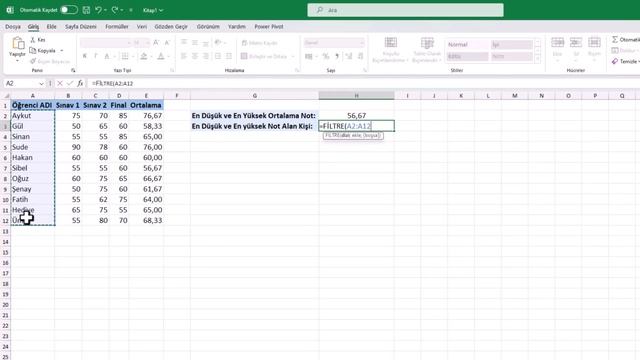The image size is (640, 360).
Task: Toggle the Otomatik Kaydet autosave switch
Action: pyautogui.click(x=69, y=10)
